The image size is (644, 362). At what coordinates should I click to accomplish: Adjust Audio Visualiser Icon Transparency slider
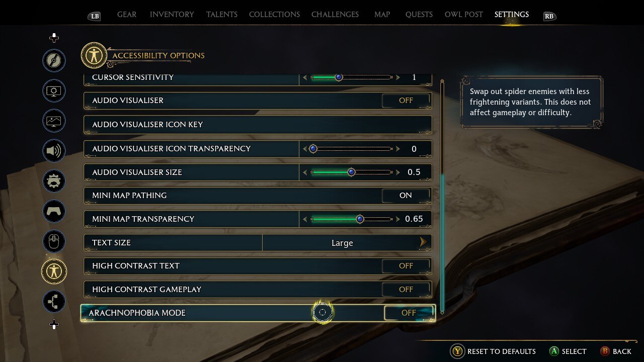(x=352, y=149)
